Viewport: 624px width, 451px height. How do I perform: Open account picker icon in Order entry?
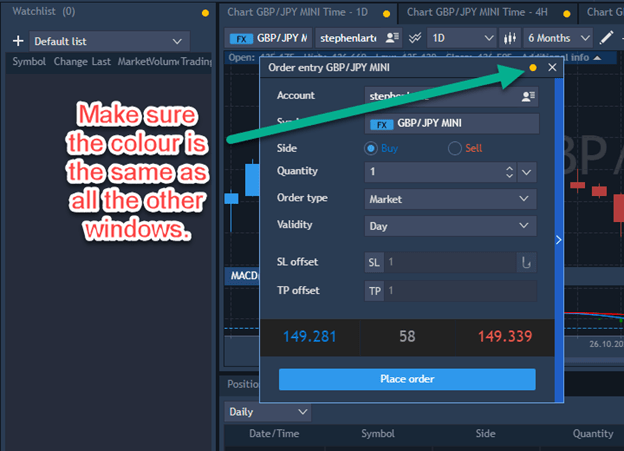pyautogui.click(x=527, y=96)
